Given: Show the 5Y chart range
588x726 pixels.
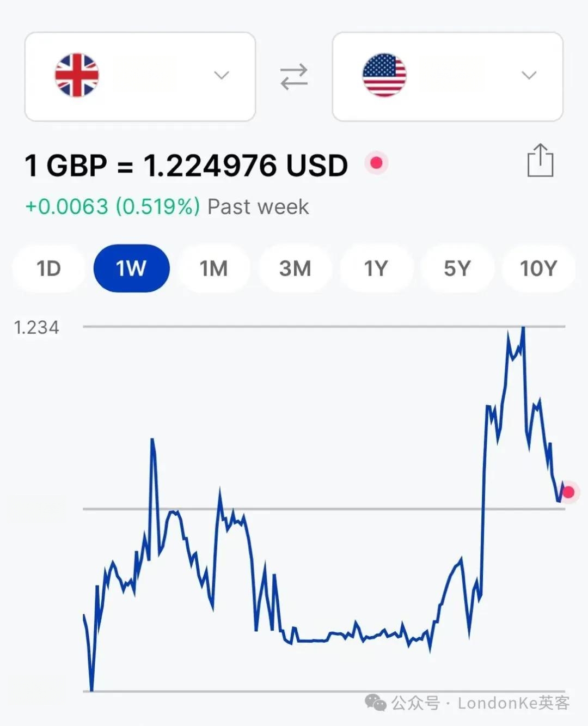Looking at the screenshot, I should 457,269.
